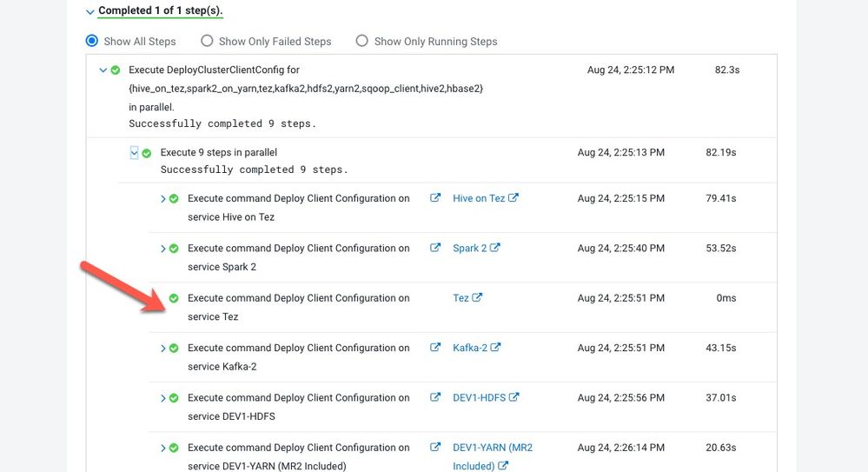Click green success icon of 9 parallel steps
The image size is (868, 472).
pyautogui.click(x=147, y=154)
